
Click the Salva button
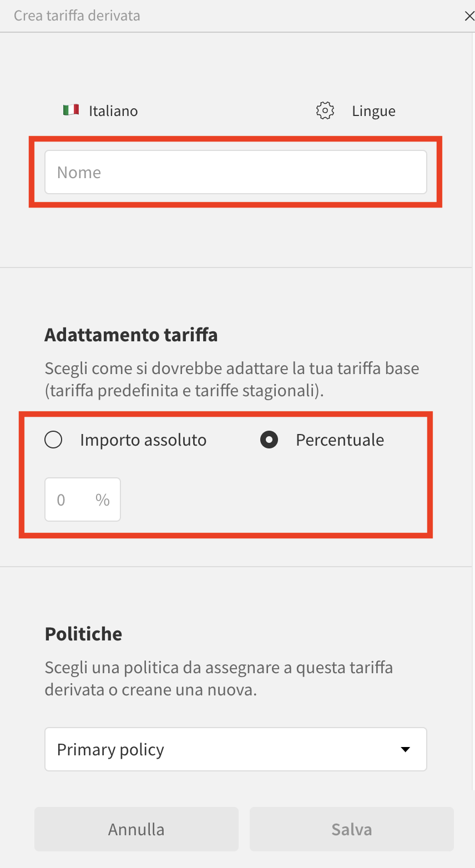pos(352,829)
